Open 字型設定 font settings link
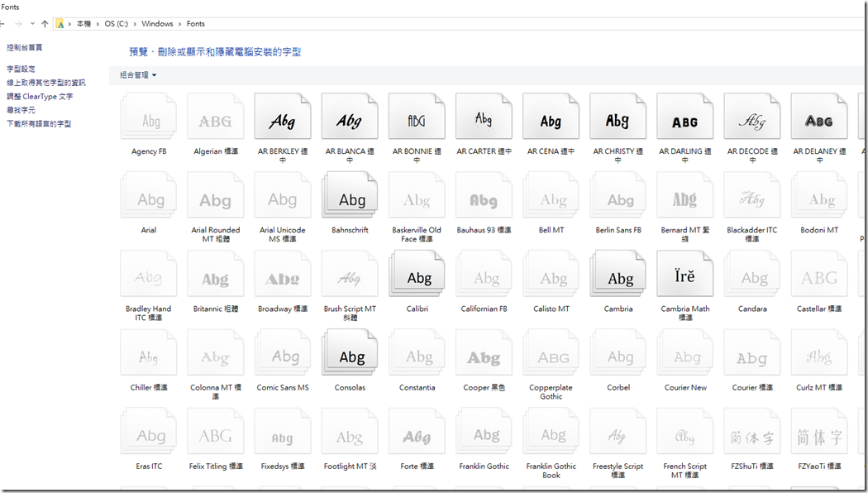 (x=21, y=69)
